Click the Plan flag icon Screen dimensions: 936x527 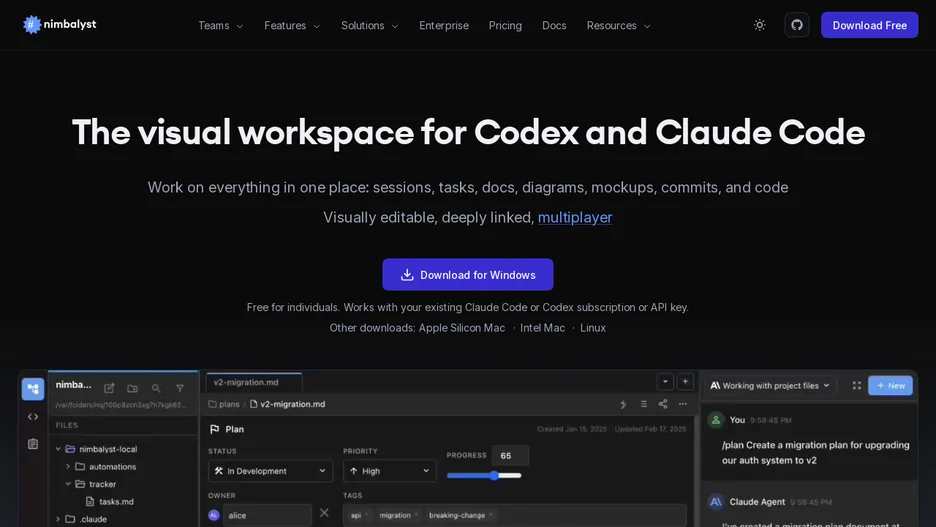215,429
